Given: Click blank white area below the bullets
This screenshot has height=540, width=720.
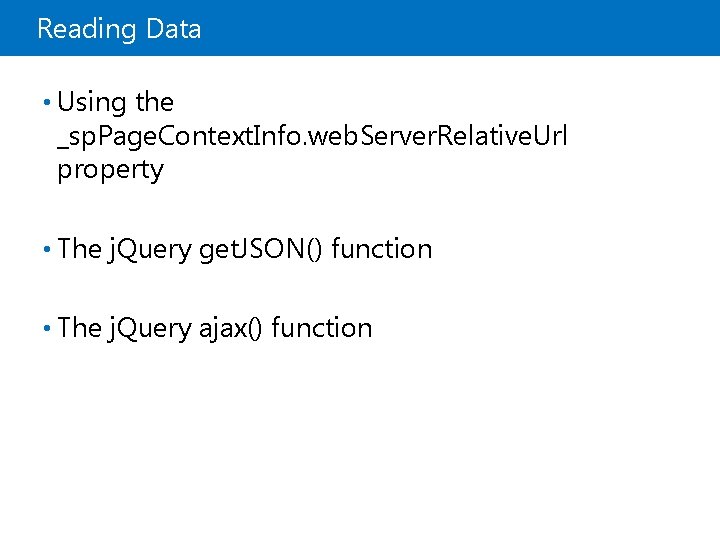Looking at the screenshot, I should point(360,450).
